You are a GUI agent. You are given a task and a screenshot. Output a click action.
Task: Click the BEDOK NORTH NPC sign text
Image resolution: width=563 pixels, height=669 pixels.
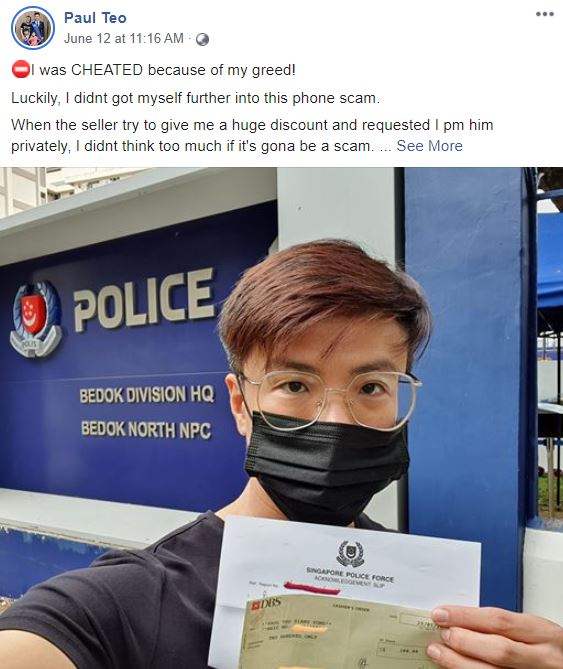click(146, 429)
